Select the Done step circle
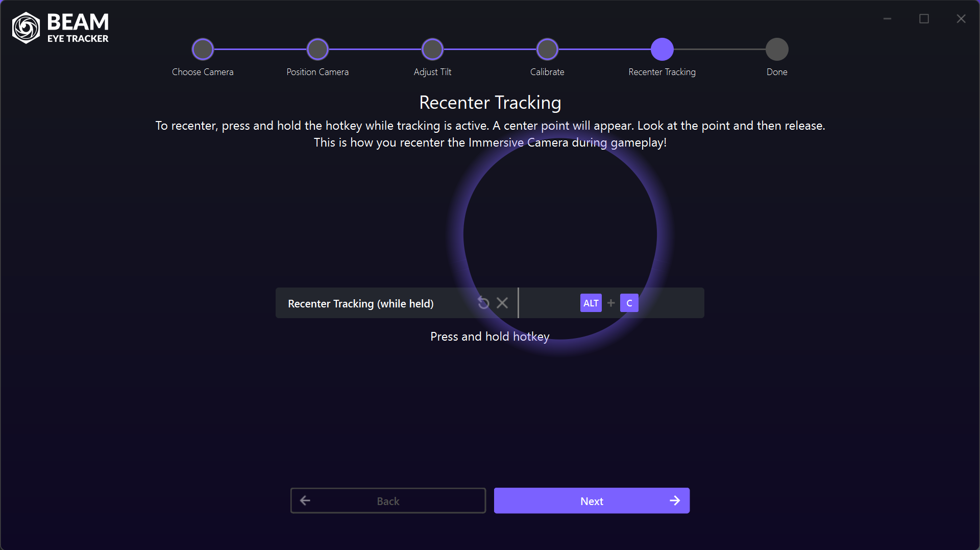The image size is (980, 550). [x=777, y=49]
